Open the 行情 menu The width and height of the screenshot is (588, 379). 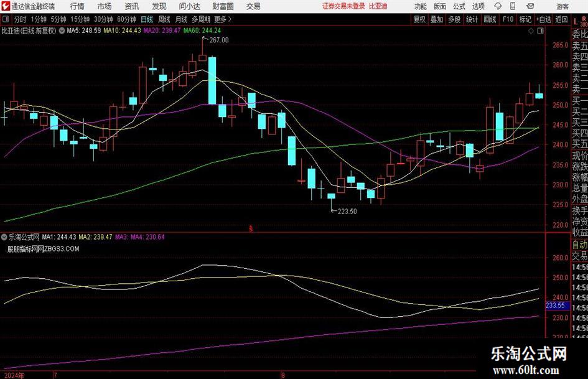pyautogui.click(x=77, y=6)
